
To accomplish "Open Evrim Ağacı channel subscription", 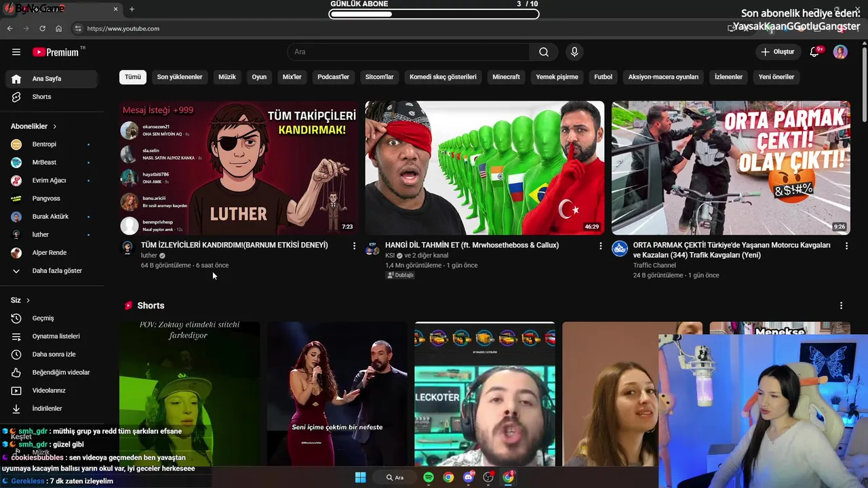I will tap(52, 180).
